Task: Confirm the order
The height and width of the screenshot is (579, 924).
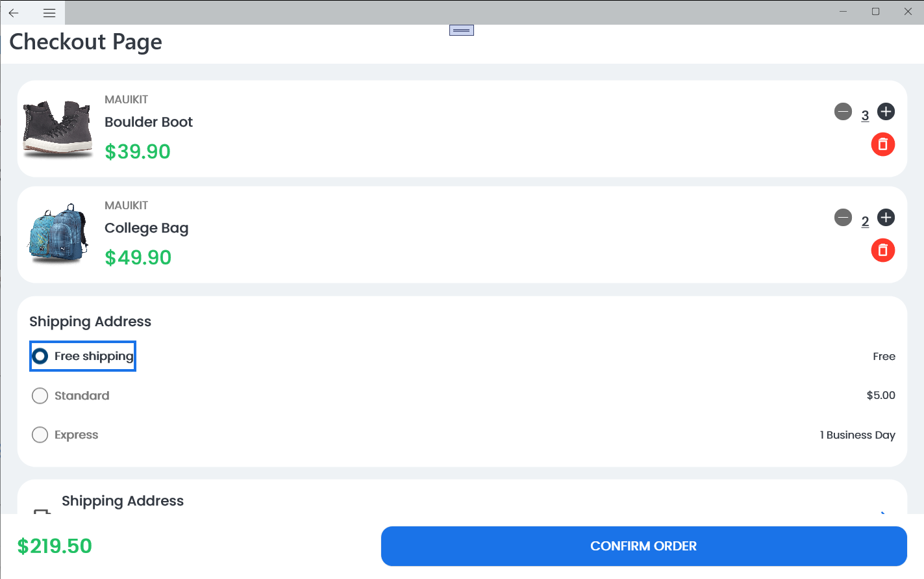Action: coord(643,546)
